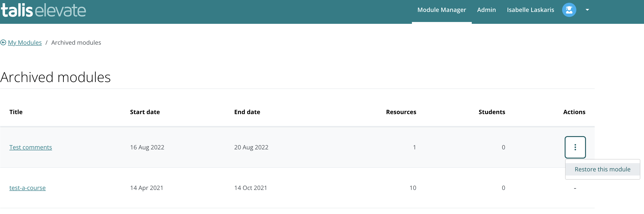
Task: Click the Isabelle Laskaris user name
Action: click(530, 10)
